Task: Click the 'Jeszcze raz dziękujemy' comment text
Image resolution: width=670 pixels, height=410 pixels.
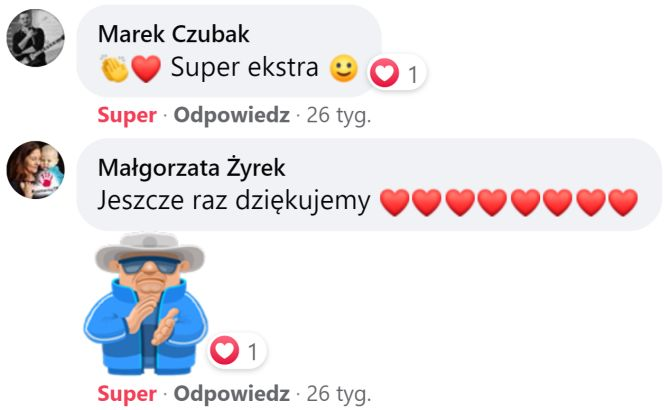Action: [234, 201]
